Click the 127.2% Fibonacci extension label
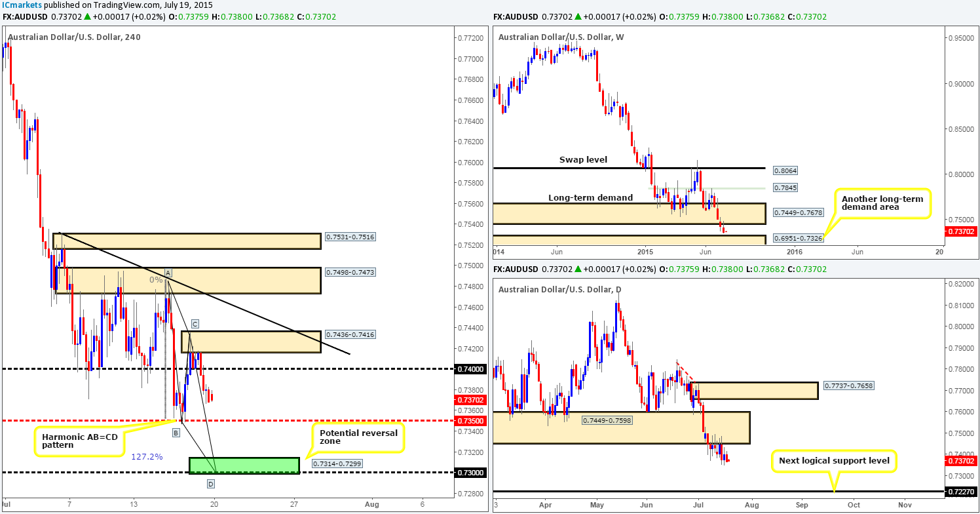980x514 pixels. pos(149,456)
